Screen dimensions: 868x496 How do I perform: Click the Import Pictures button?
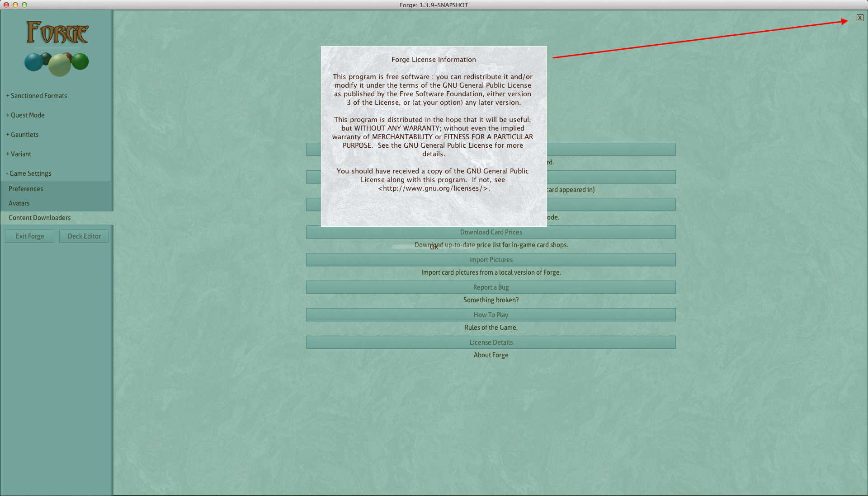(x=491, y=260)
